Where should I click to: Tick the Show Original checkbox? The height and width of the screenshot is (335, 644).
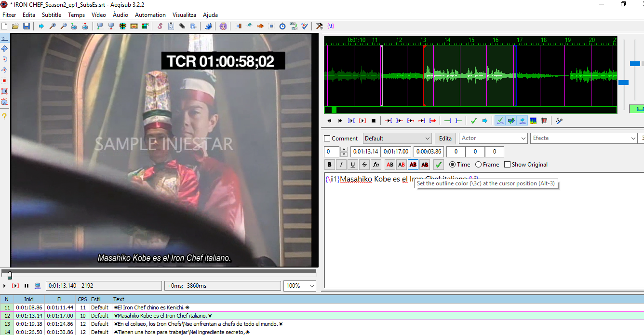click(x=507, y=165)
